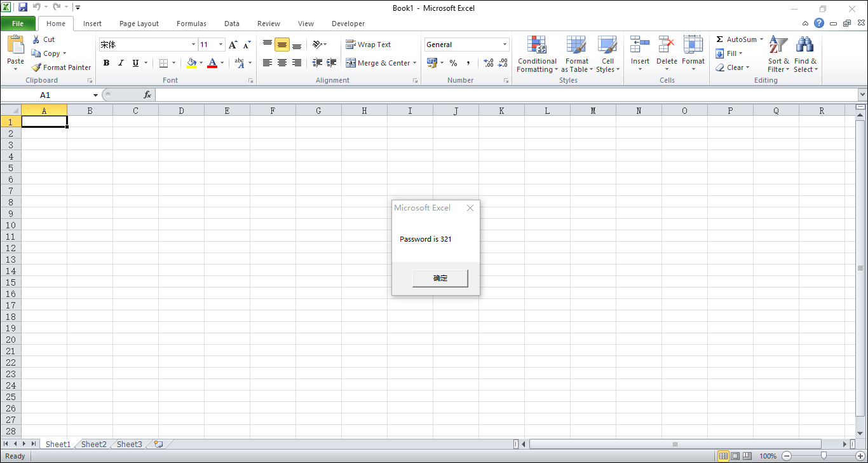Decrease indent icon
This screenshot has height=463, width=868.
(317, 63)
